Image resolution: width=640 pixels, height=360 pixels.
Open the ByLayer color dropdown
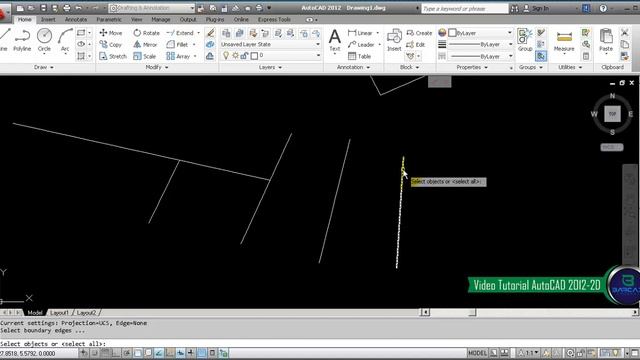480,33
